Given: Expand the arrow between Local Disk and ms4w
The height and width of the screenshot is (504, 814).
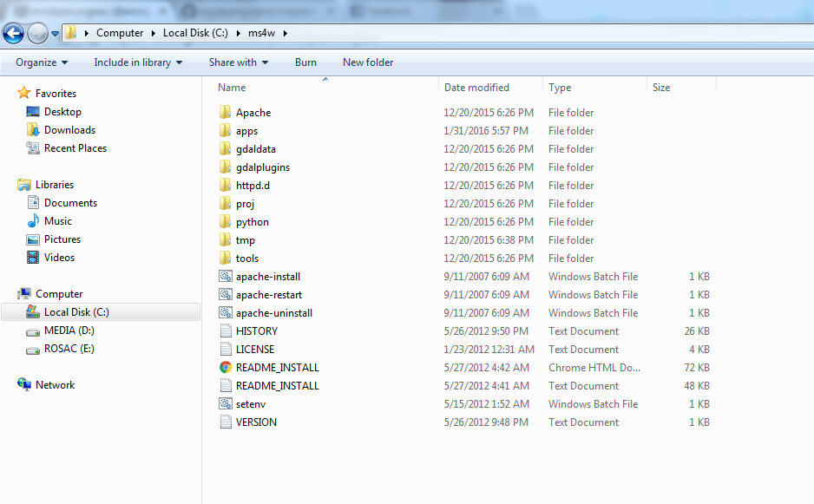Looking at the screenshot, I should pos(239,33).
